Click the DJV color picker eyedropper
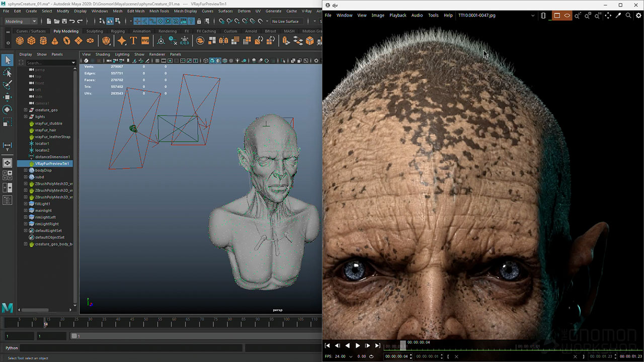This screenshot has width=644, height=362. click(x=618, y=16)
